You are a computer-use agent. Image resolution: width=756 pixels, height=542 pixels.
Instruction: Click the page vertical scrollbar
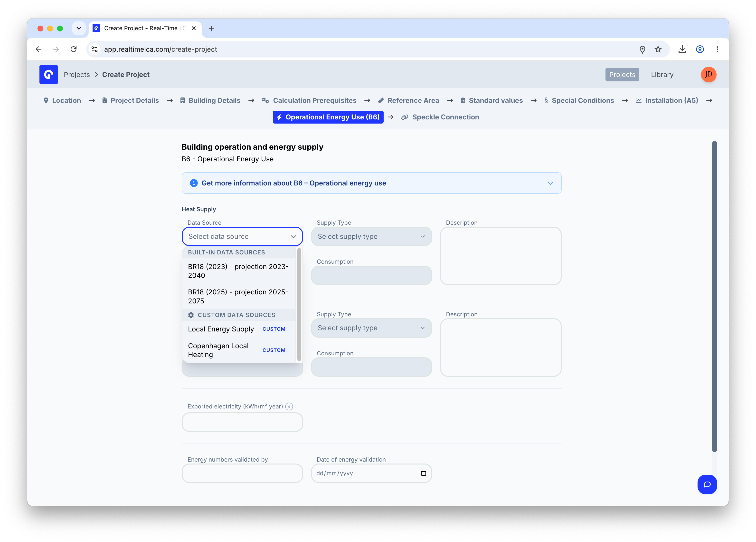click(x=714, y=297)
